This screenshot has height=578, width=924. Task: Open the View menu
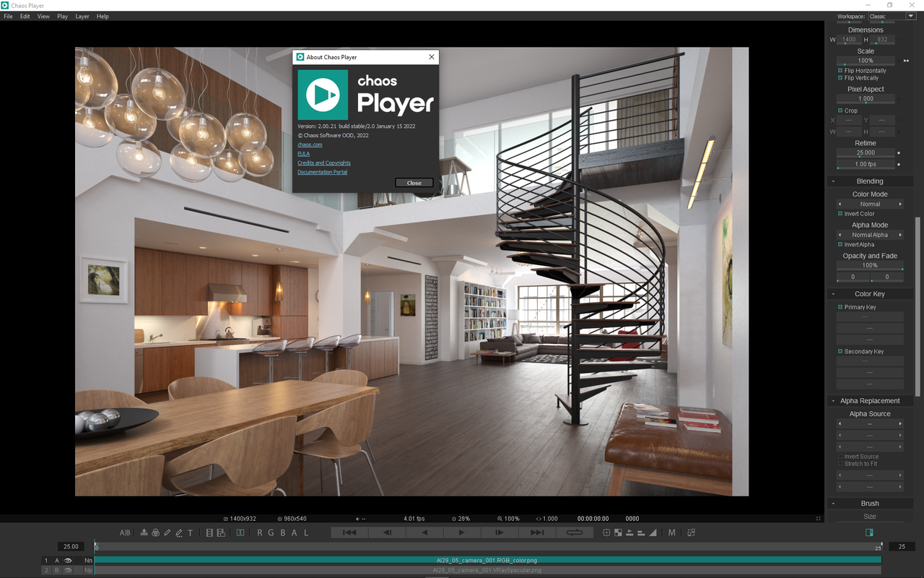43,16
